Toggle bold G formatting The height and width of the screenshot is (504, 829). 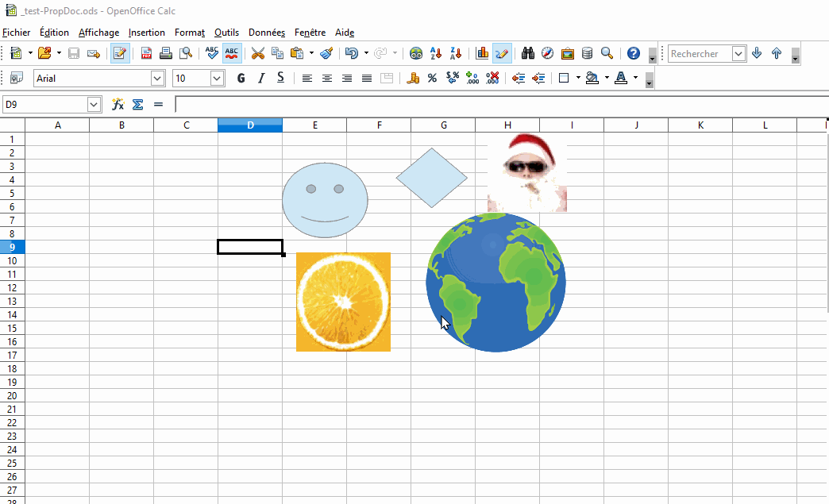[241, 79]
